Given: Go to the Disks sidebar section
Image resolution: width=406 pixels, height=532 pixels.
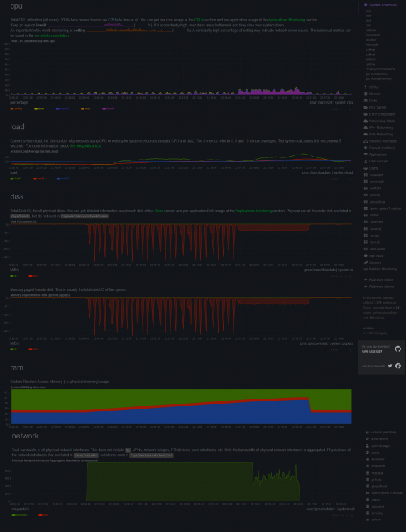Looking at the screenshot, I should tap(371, 101).
